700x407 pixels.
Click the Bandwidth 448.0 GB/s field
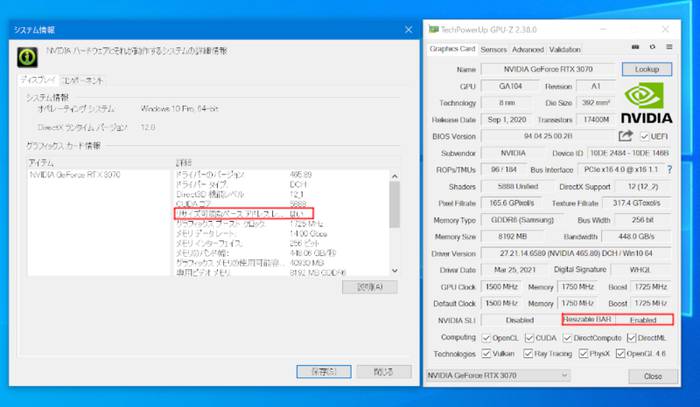(x=636, y=237)
